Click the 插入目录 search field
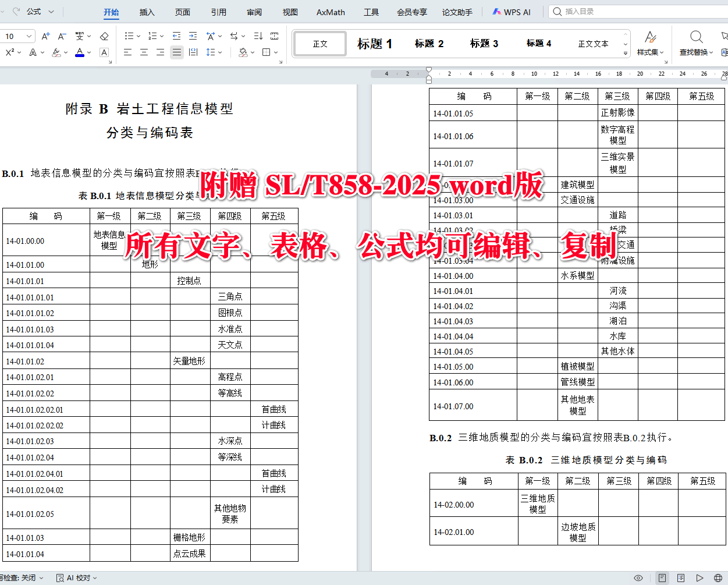 tap(638, 12)
